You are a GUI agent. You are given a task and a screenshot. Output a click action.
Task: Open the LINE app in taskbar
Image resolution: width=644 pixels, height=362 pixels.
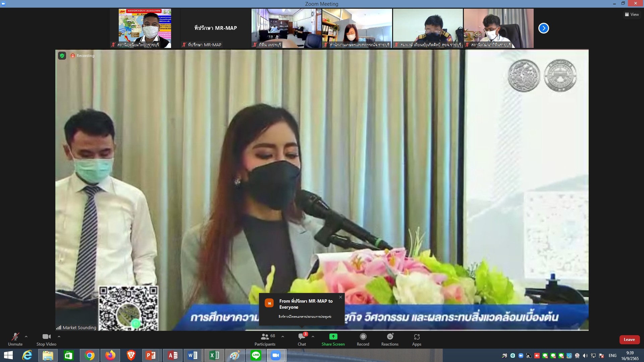click(256, 355)
